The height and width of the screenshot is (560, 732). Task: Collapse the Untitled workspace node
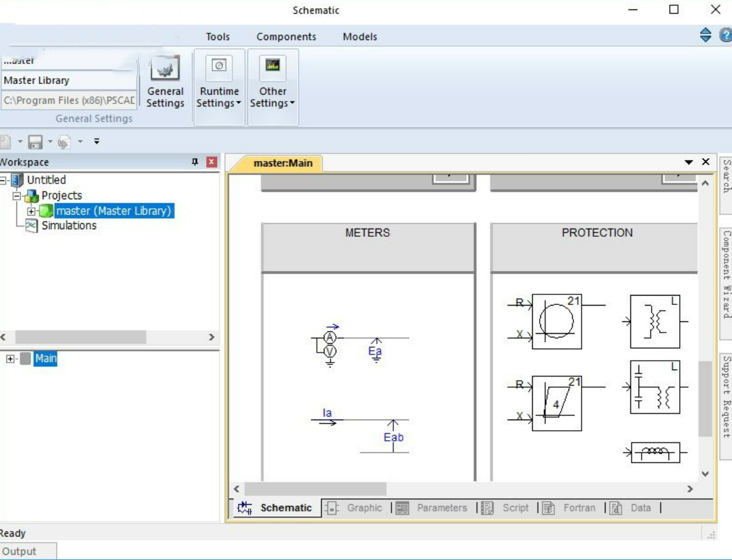coord(4,180)
